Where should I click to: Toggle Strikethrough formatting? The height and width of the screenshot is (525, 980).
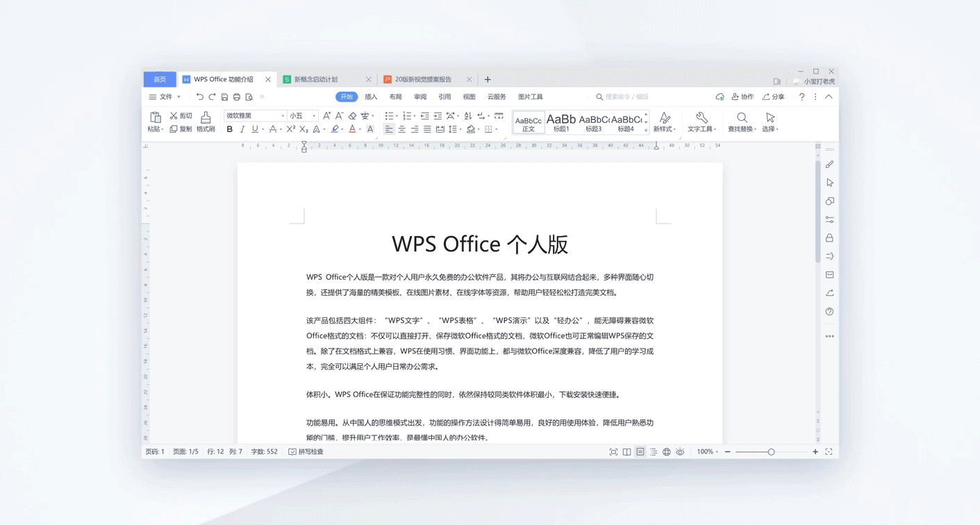(x=273, y=129)
